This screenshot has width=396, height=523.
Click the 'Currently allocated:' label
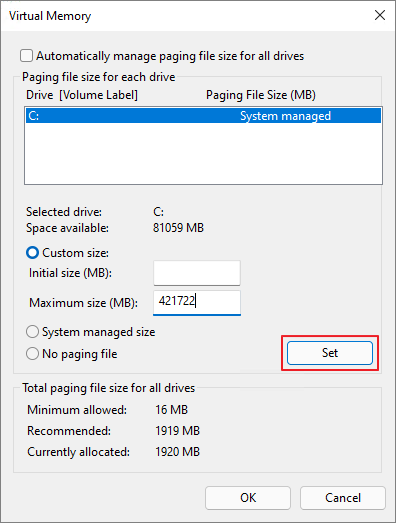[78, 452]
